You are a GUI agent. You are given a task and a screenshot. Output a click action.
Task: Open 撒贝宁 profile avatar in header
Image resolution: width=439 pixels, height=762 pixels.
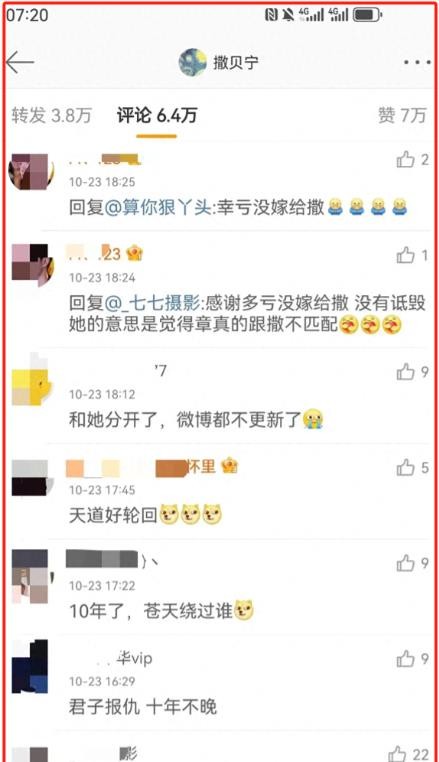(193, 62)
